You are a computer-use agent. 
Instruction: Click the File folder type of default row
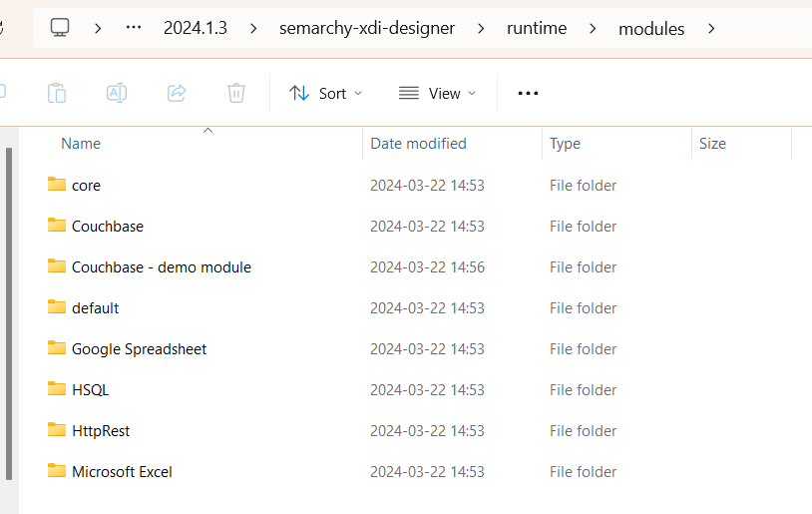(584, 308)
